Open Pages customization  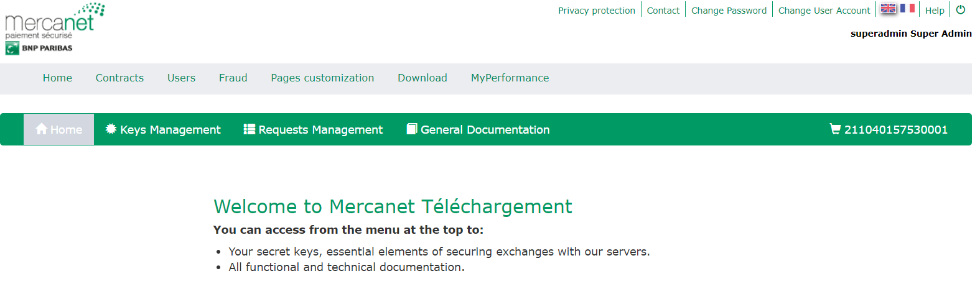[x=322, y=78]
